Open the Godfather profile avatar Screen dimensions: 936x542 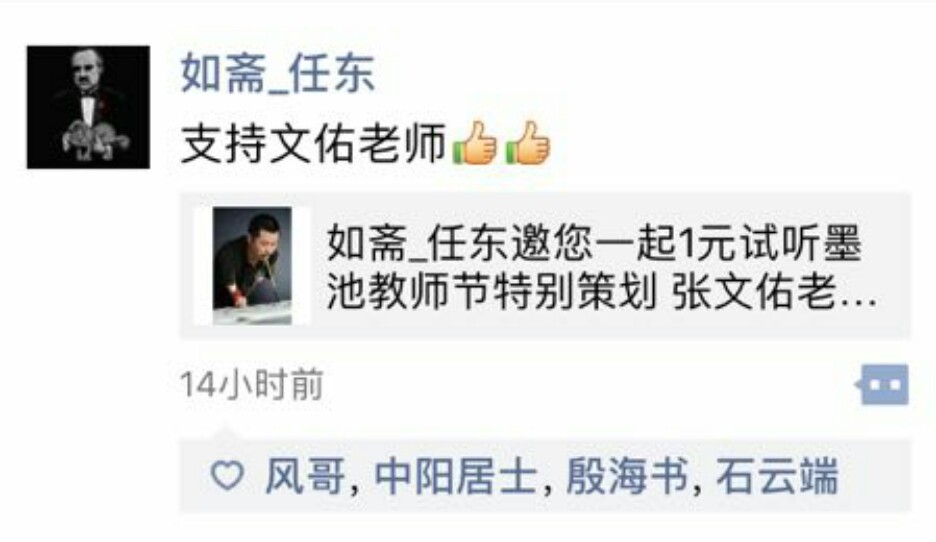(88, 107)
